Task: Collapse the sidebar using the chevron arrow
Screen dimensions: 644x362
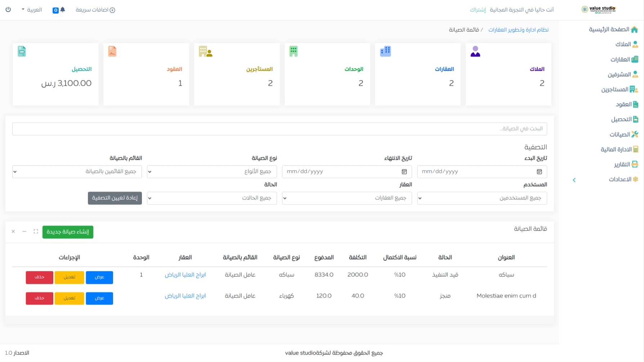Action: coord(574,180)
